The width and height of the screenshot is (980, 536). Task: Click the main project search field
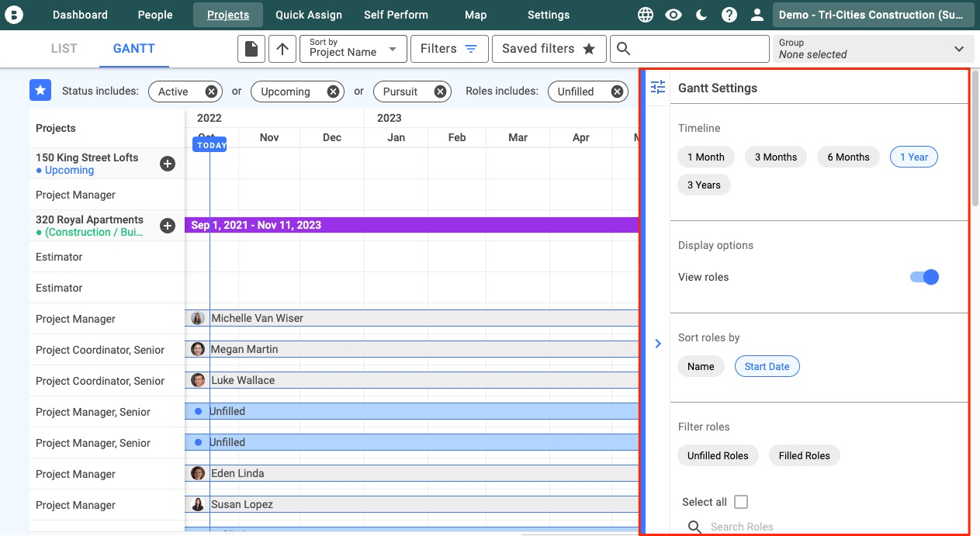pyautogui.click(x=689, y=49)
